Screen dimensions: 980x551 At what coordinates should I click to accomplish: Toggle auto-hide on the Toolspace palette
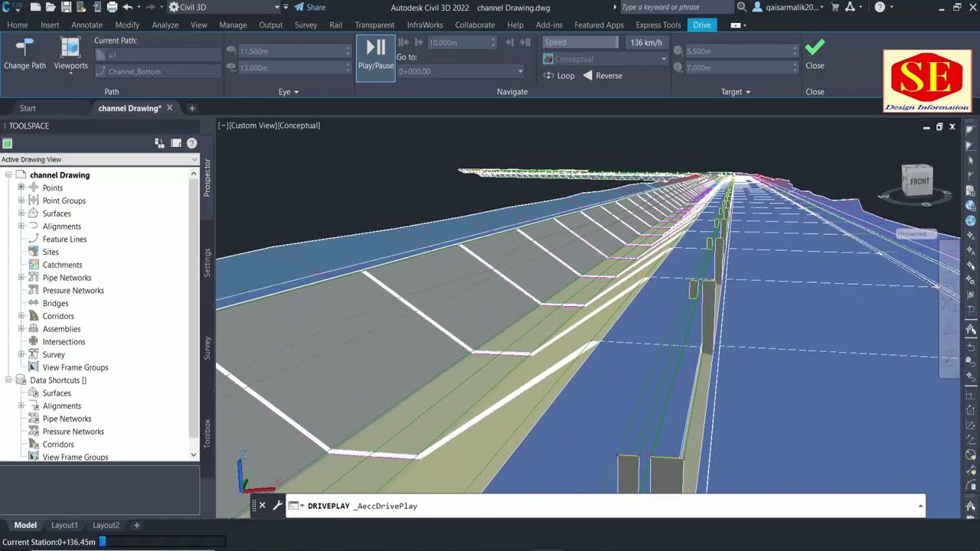(x=175, y=143)
